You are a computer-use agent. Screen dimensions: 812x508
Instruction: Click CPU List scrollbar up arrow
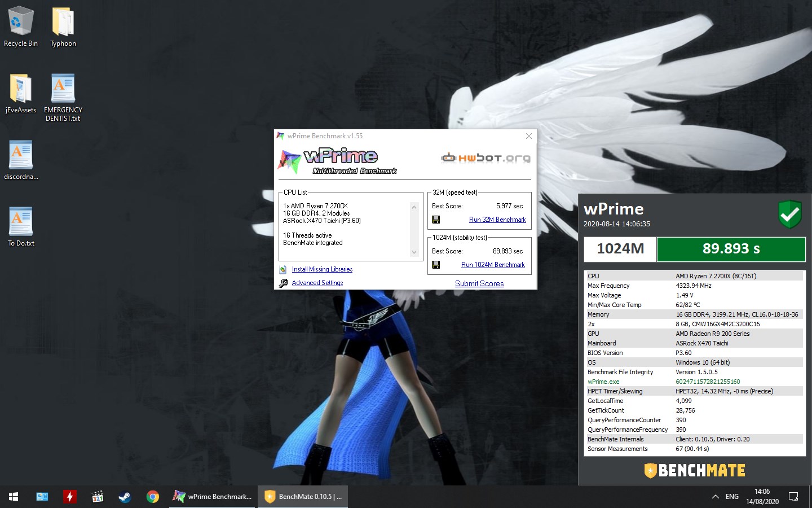[x=414, y=207]
